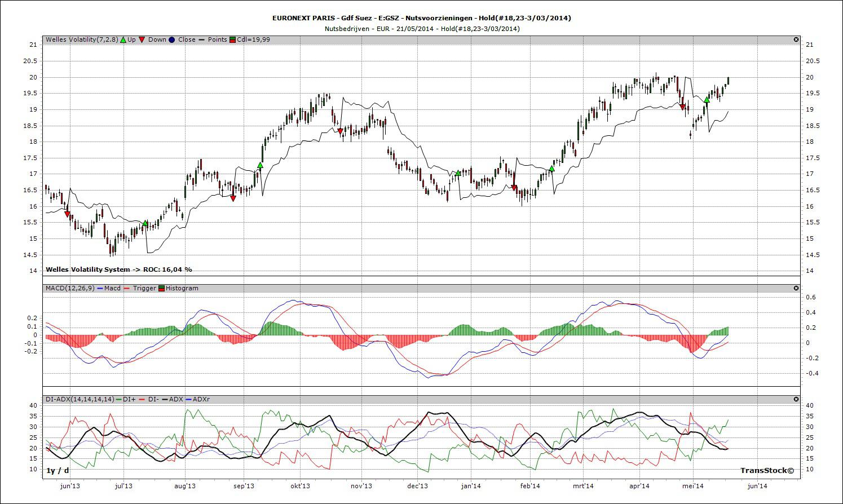
Task: Click the blue Close circle legend icon
Action: tap(172, 40)
